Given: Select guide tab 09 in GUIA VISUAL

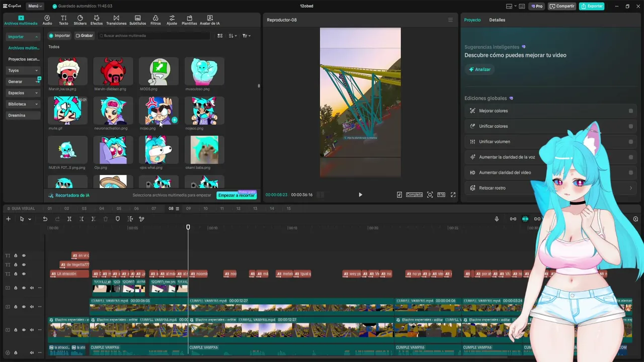Looking at the screenshot, I should [189, 209].
